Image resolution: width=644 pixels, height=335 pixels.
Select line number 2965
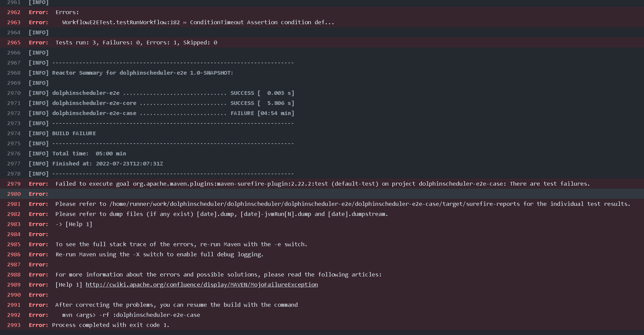14,42
